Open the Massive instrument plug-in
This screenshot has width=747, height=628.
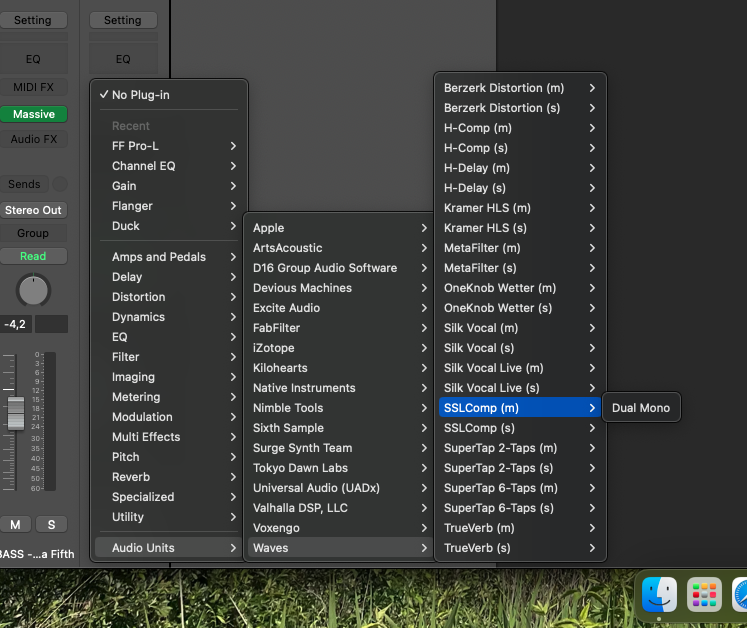tap(33, 114)
